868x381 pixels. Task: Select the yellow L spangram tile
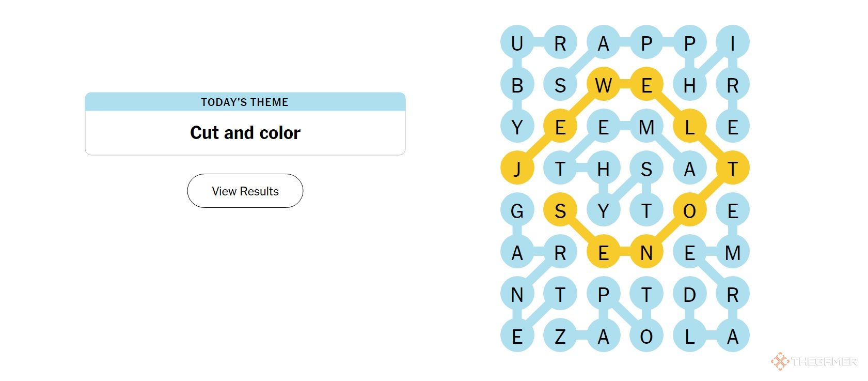pyautogui.click(x=689, y=127)
